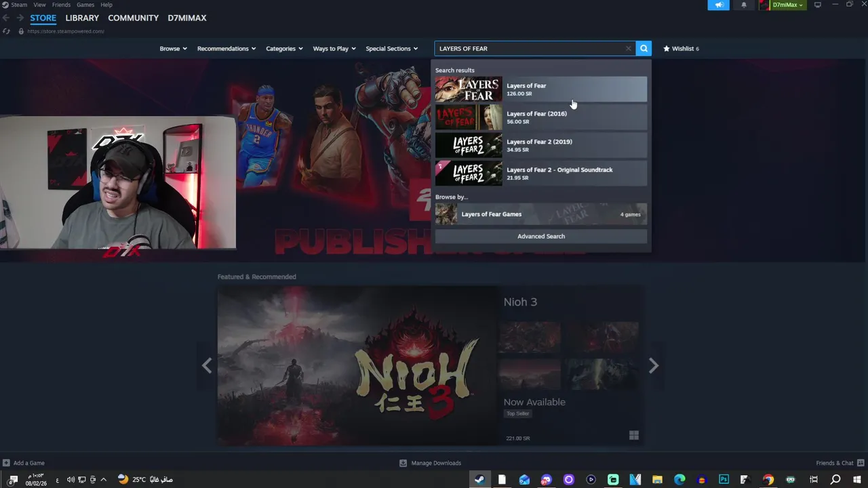Click the Advanced Search button
Viewport: 868px width, 488px height.
[x=541, y=237]
